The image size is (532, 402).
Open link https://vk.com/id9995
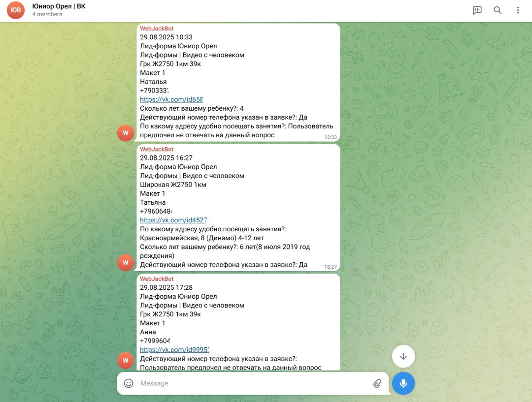(174, 349)
